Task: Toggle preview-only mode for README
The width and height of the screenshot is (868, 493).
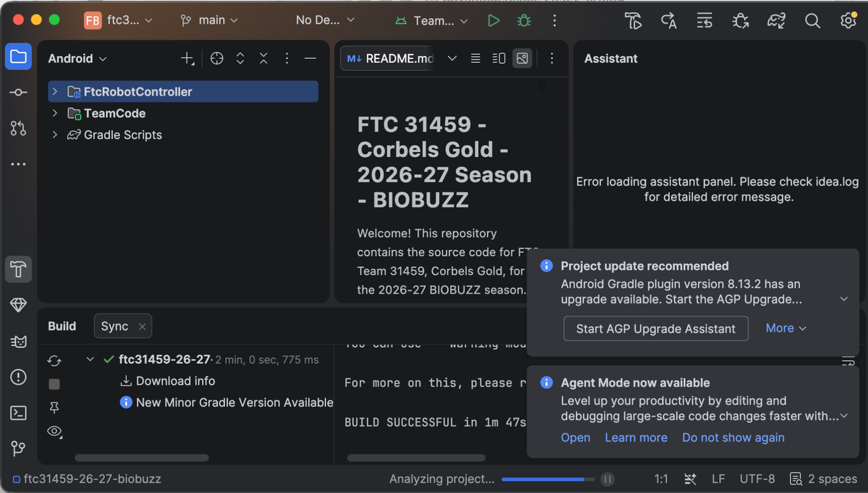Action: (522, 58)
